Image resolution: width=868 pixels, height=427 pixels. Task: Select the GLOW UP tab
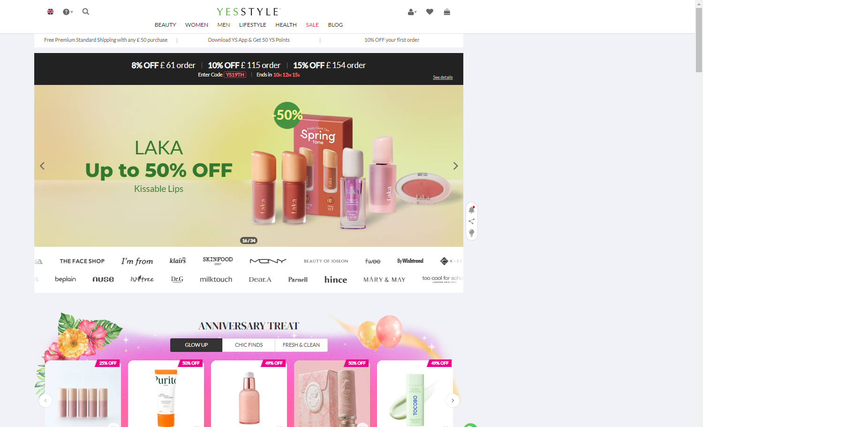(x=196, y=345)
